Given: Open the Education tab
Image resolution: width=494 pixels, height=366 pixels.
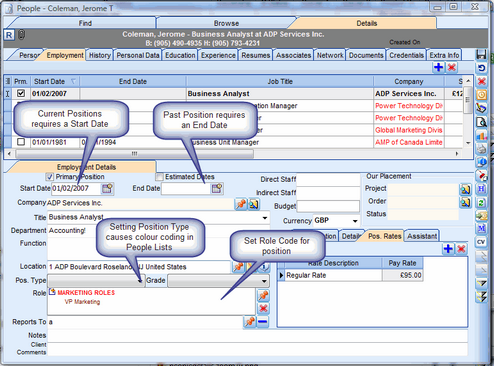Looking at the screenshot, I should [x=180, y=55].
